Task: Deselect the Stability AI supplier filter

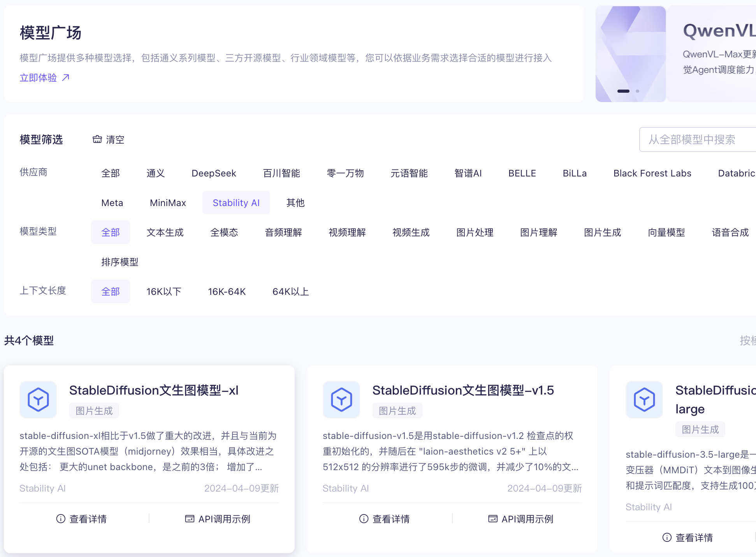Action: tap(236, 203)
